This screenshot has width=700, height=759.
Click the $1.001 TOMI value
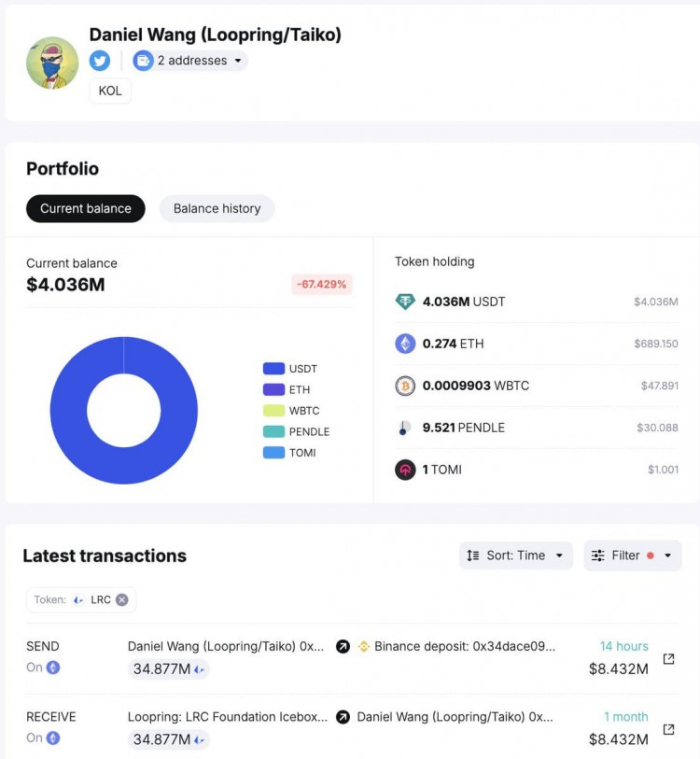coord(663,470)
